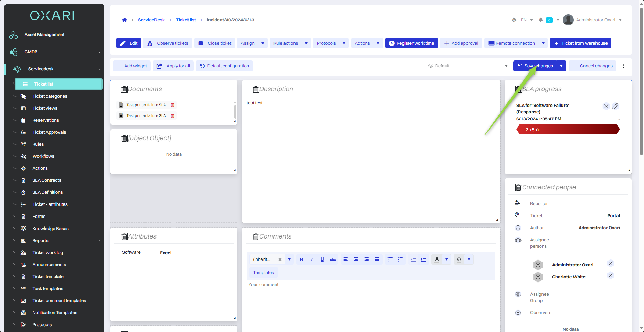Open the notifications bell icon
644x332 pixels.
tap(541, 20)
